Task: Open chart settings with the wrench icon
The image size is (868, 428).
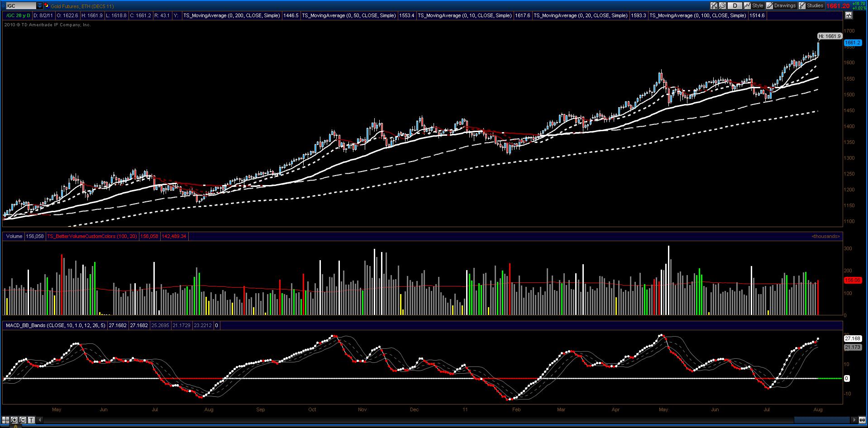Action: [x=723, y=6]
